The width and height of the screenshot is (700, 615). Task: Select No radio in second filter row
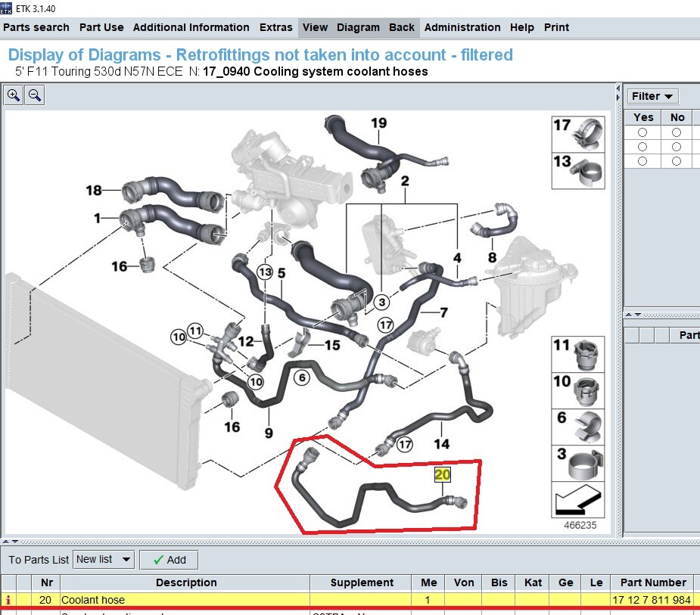click(677, 147)
